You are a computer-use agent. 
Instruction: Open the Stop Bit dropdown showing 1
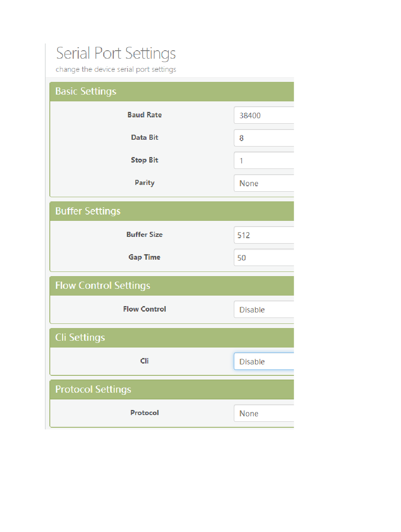pyautogui.click(x=264, y=160)
